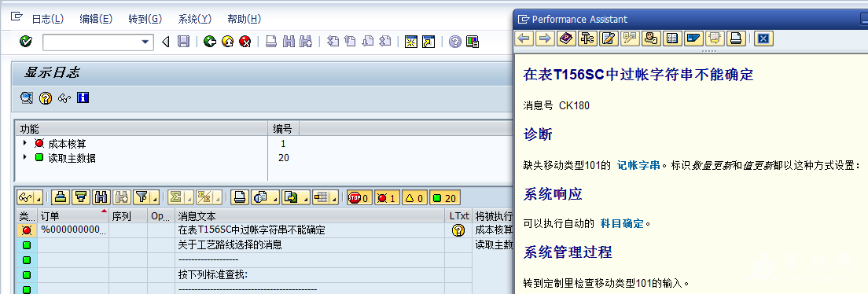Click the Forward arrow in Performance Assistant
Screen dimensions: 868x294
[x=546, y=39]
